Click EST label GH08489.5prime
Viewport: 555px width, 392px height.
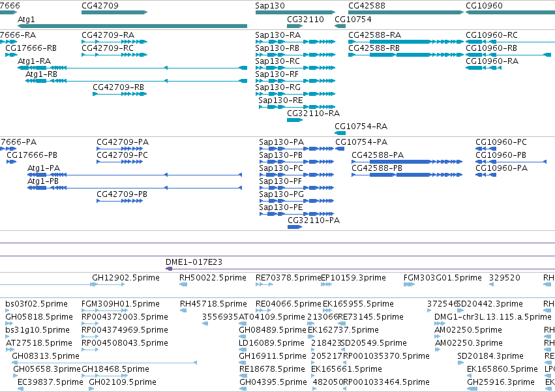point(273,330)
